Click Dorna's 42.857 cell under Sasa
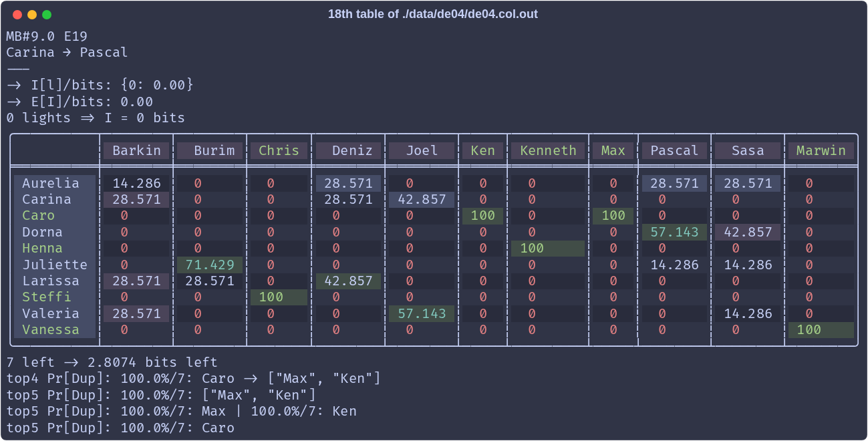The height and width of the screenshot is (441, 868). coord(748,232)
